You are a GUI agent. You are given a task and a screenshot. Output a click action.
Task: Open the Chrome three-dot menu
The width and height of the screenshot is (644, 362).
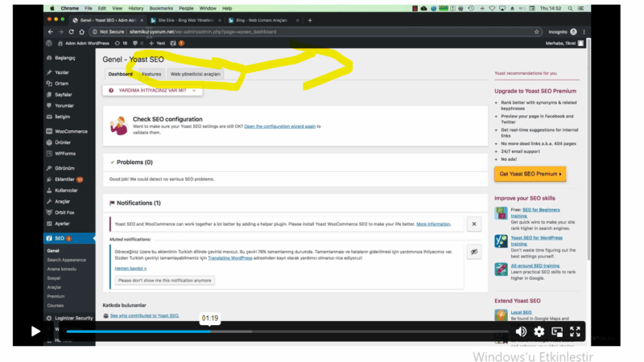click(581, 32)
